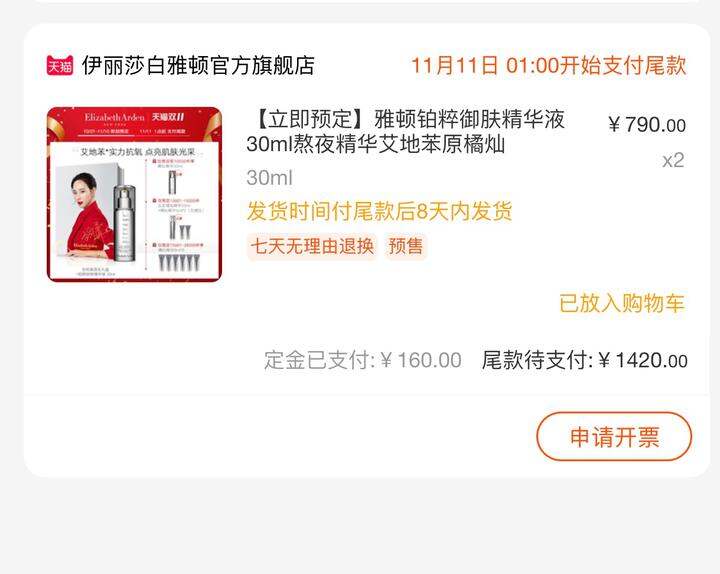Click the 申请开票 invoice button
Screen dimensions: 720x574
click(x=614, y=437)
